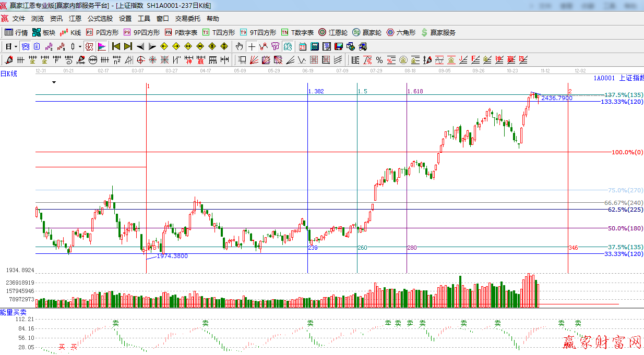Toggle the red framed pattern button
This screenshot has width=644, height=355.
tap(89, 46)
